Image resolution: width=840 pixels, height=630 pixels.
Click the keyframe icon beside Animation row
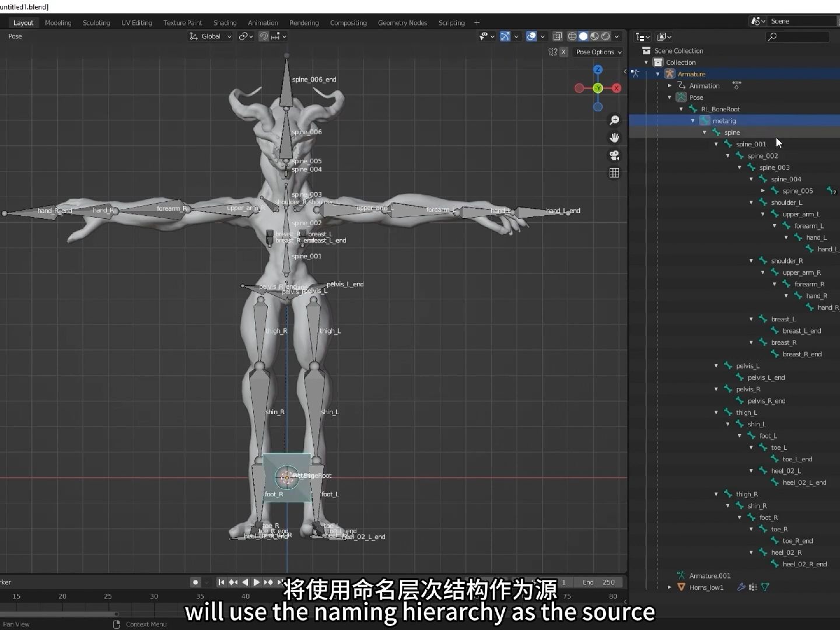(737, 86)
